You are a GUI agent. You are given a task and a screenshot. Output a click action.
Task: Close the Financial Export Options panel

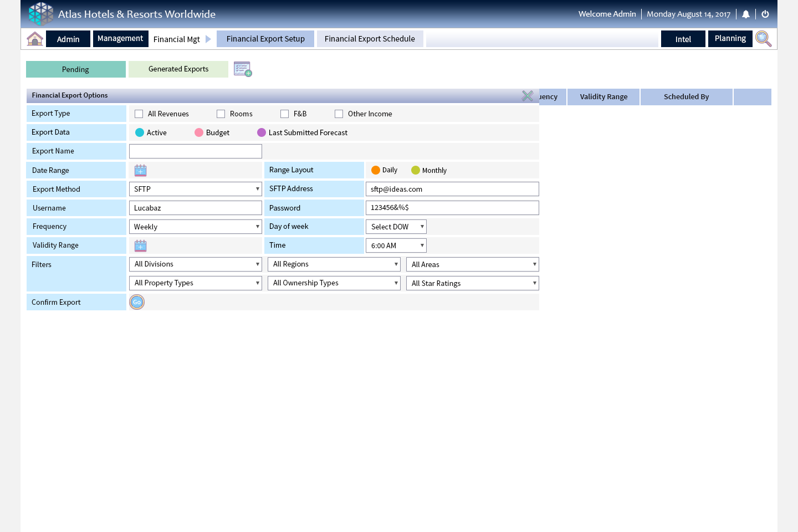click(528, 96)
